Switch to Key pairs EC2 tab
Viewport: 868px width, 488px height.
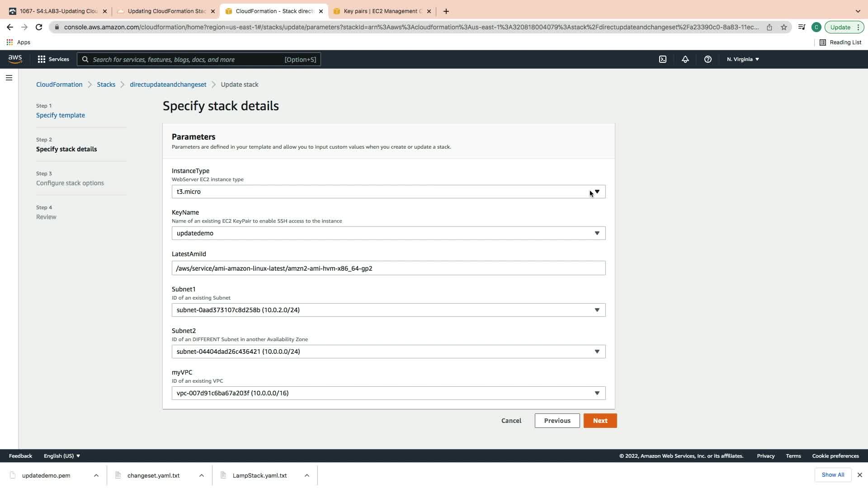(x=382, y=11)
